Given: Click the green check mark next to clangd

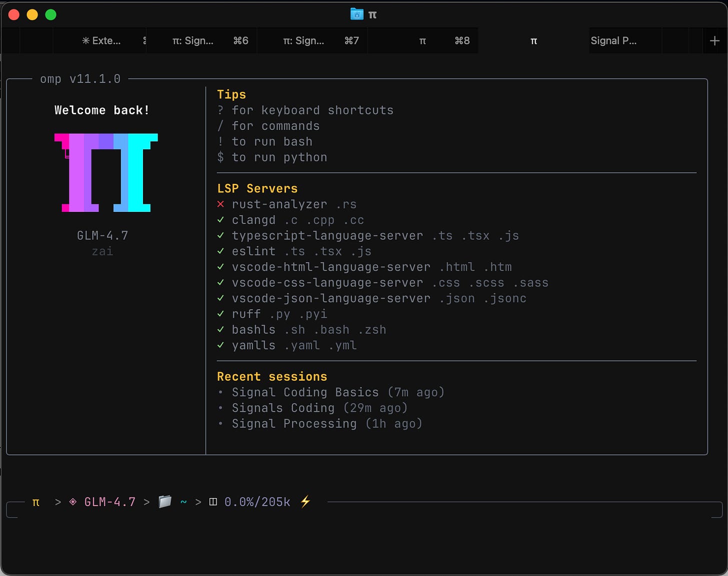Looking at the screenshot, I should coord(220,220).
